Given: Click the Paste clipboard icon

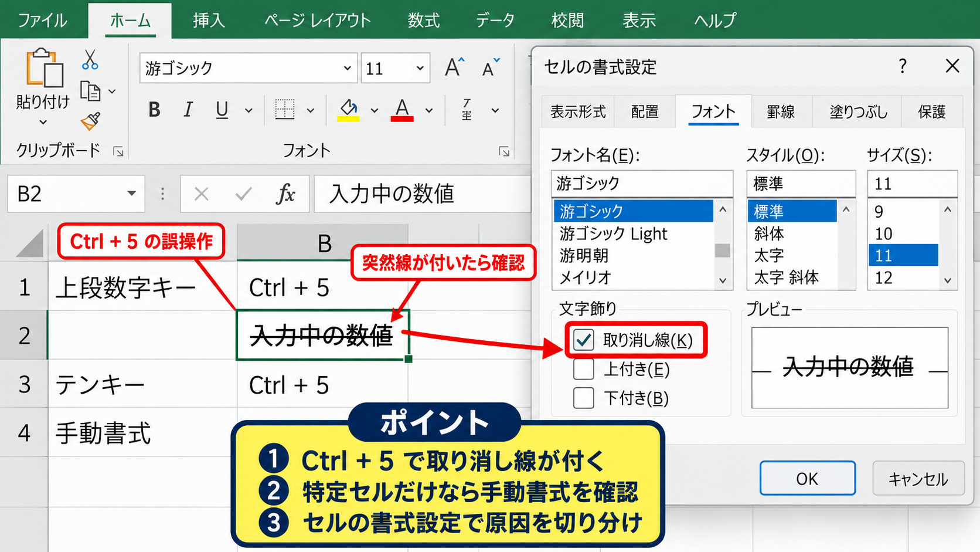Looking at the screenshot, I should 44,68.
